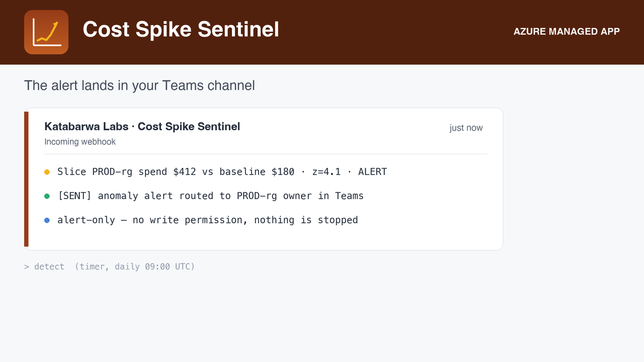Click the [SENT] tag in the message
Image resolution: width=644 pixels, height=362 pixels.
point(74,196)
